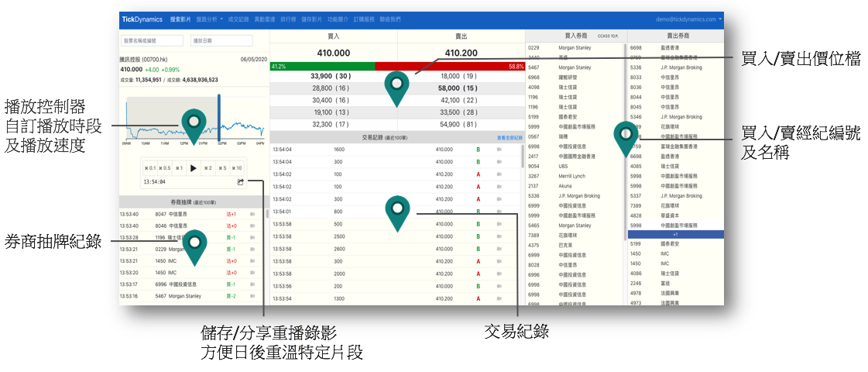The height and width of the screenshot is (372, 868).
Task: Click the 32,300 (17) bid queue cell
Action: tap(333, 124)
